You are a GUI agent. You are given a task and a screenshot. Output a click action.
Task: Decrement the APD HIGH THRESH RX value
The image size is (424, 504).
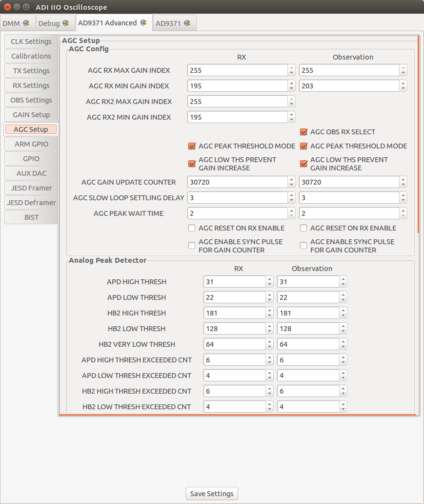tap(269, 284)
